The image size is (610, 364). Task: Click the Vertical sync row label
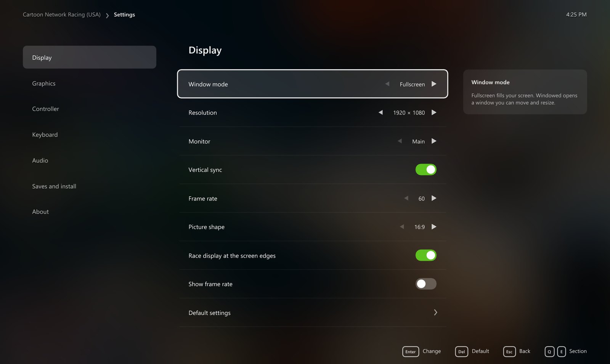pyautogui.click(x=205, y=170)
